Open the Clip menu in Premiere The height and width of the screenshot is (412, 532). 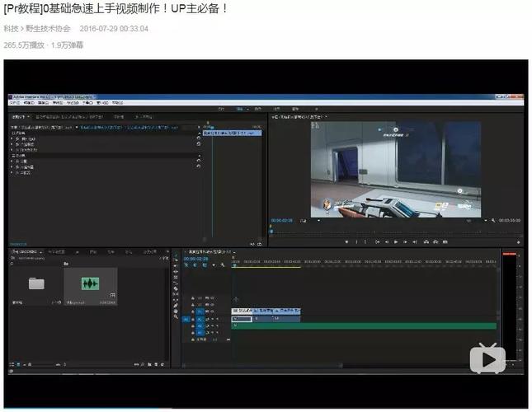tap(43, 102)
